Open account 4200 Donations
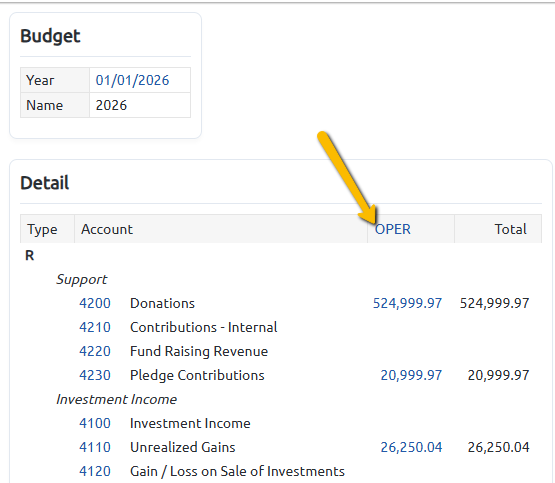Screen dimensions: 555x483 tap(95, 303)
